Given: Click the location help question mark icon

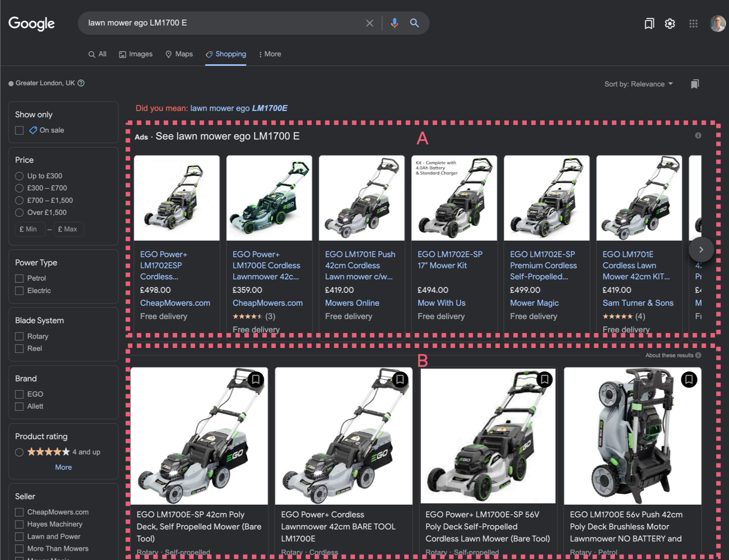Looking at the screenshot, I should point(81,83).
